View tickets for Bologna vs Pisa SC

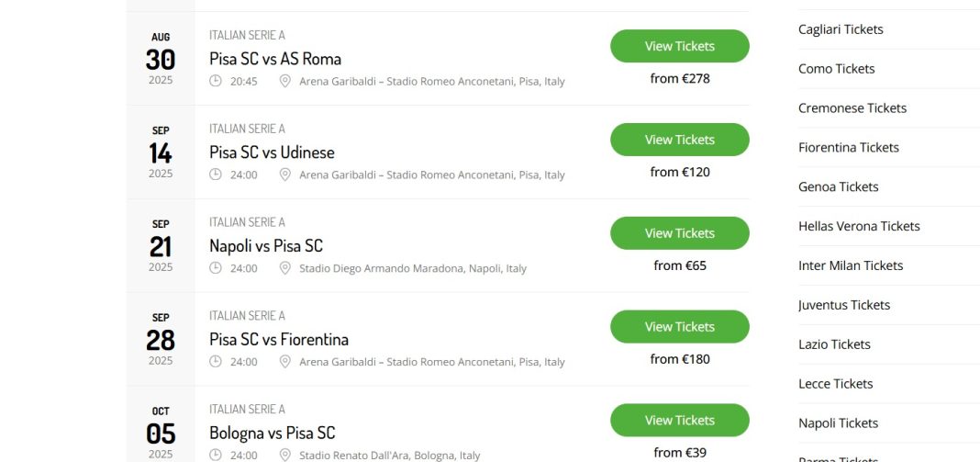[x=679, y=420]
